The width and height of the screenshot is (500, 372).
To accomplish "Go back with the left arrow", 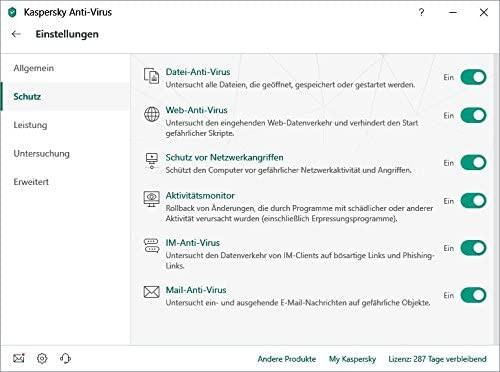I will coord(16,34).
